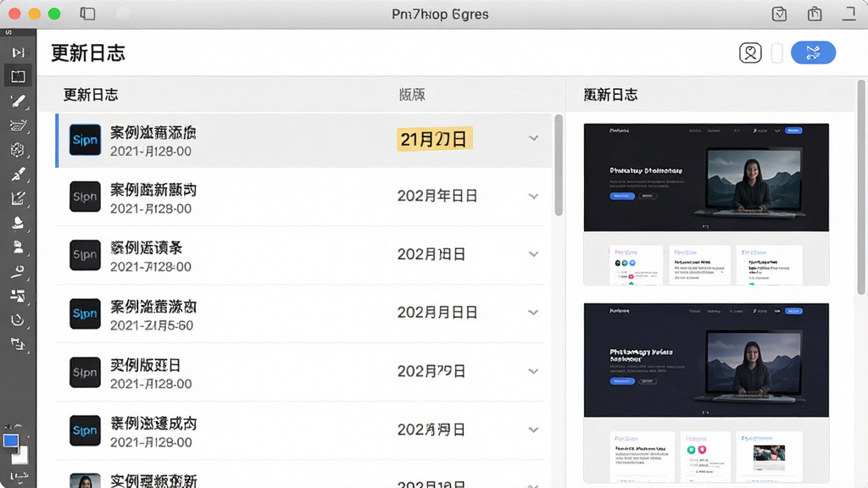868x488 pixels.
Task: Expand the chevron beside 202月年日日
Action: [x=533, y=197]
